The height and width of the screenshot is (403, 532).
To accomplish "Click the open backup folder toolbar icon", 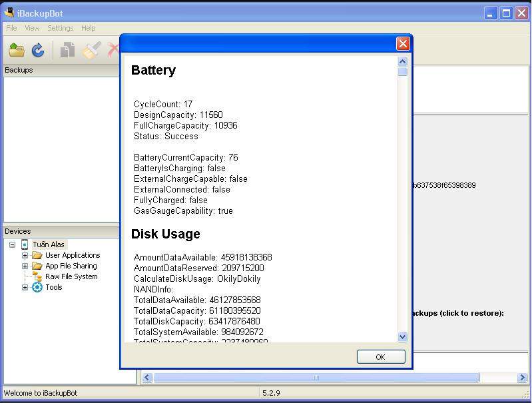I will 17,50.
